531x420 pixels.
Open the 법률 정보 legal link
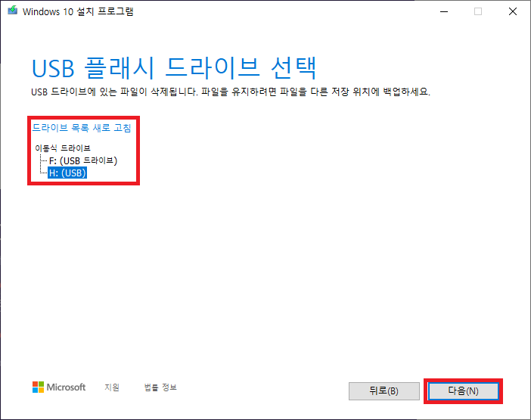click(160, 387)
